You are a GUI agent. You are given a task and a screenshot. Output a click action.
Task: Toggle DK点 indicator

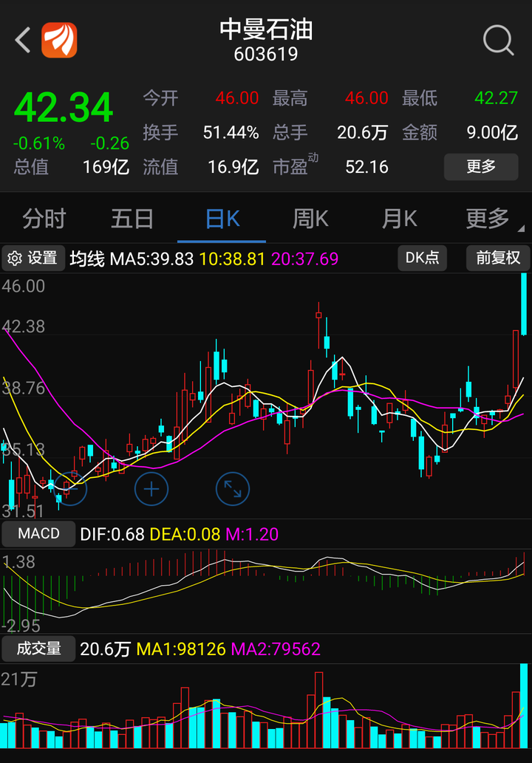point(422,258)
